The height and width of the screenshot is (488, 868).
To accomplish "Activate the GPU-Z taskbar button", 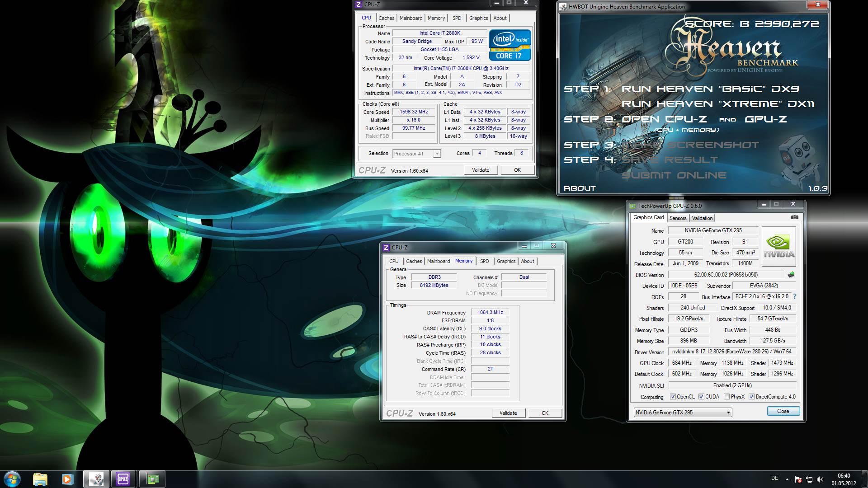I will 152,479.
